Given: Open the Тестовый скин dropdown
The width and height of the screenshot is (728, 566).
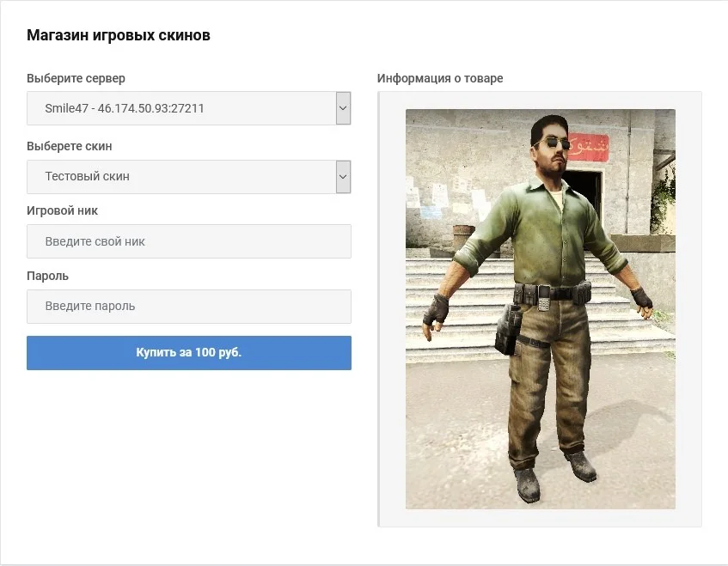Looking at the screenshot, I should tap(188, 177).
